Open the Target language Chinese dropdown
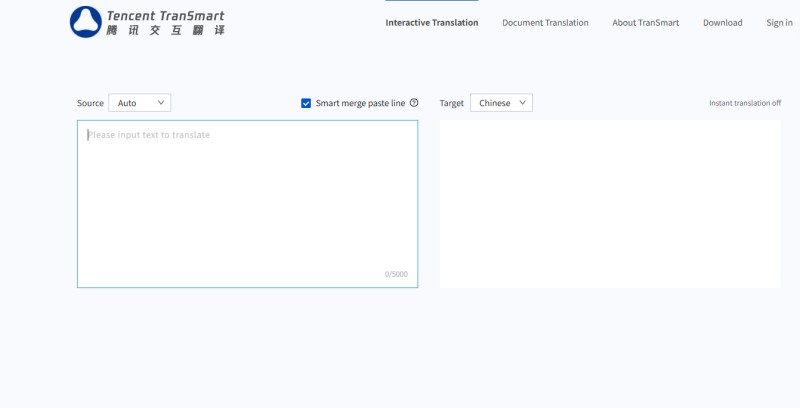 [501, 103]
